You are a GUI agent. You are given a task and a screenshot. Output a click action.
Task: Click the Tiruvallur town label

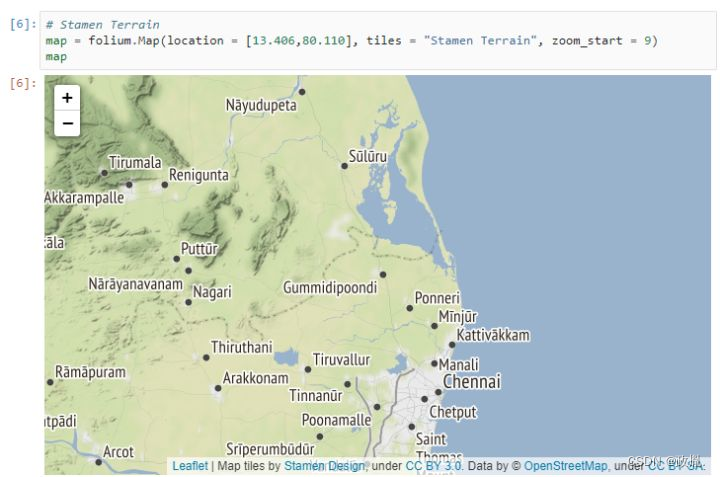click(x=341, y=359)
